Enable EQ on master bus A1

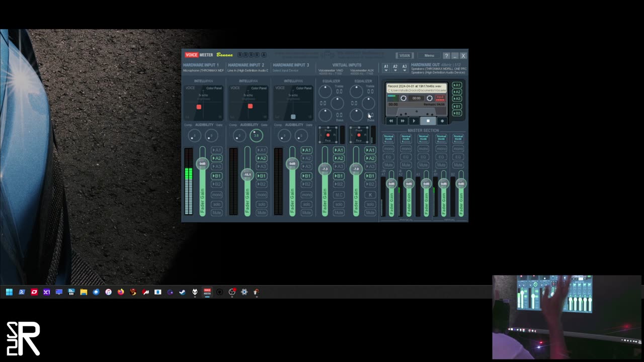(388, 157)
